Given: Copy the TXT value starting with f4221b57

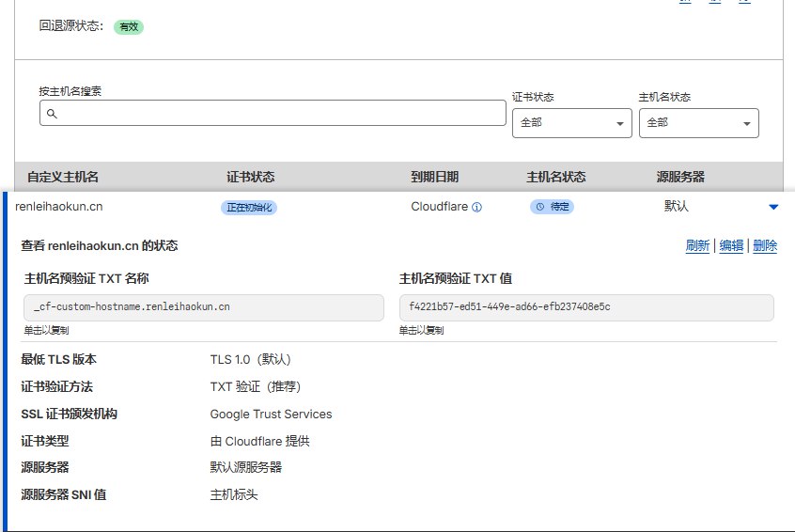Looking at the screenshot, I should click(585, 307).
